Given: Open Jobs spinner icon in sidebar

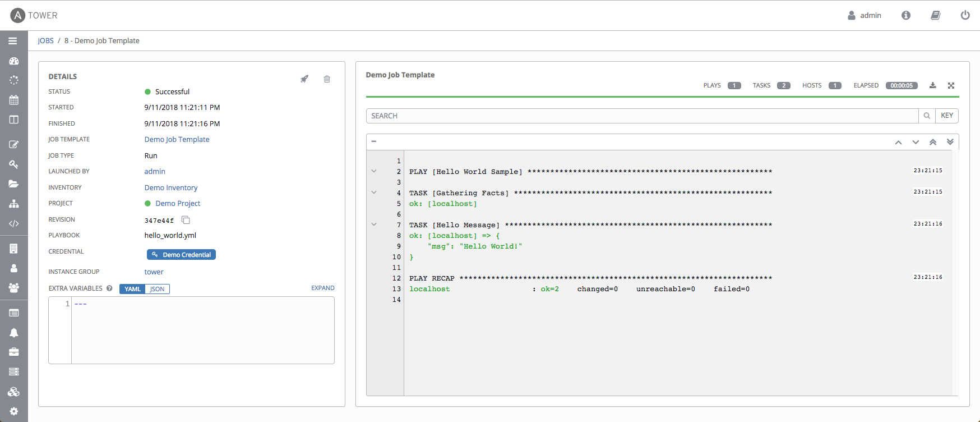Looking at the screenshot, I should (14, 80).
